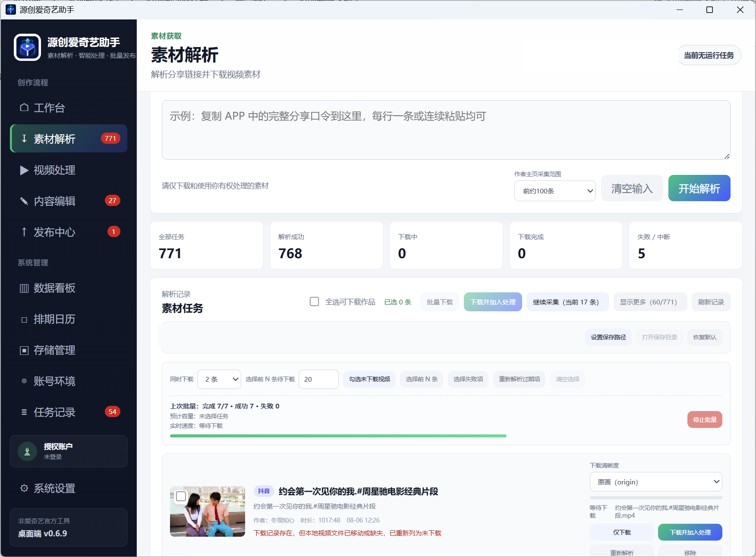
Task: Click 显示更多 (60/771)
Action: [x=650, y=302]
